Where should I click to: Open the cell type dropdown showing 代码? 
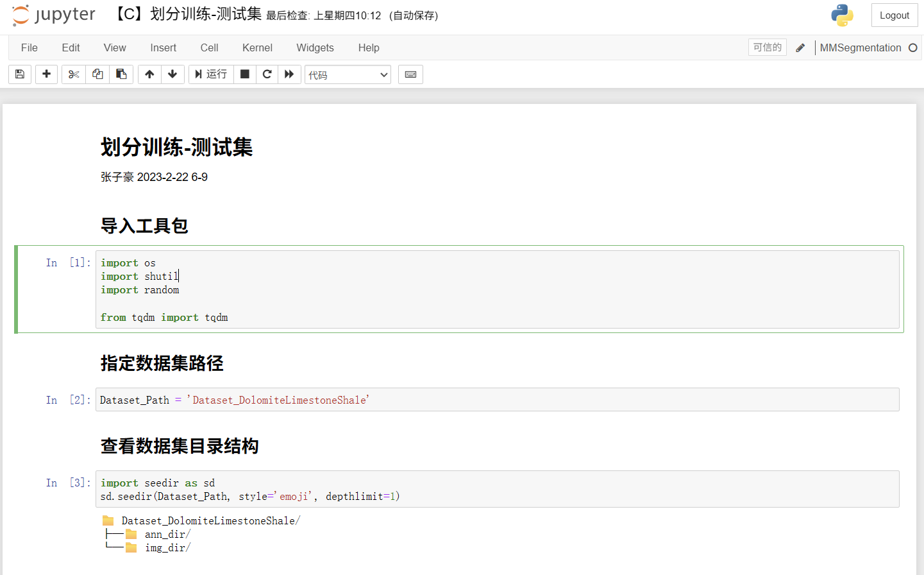click(348, 74)
